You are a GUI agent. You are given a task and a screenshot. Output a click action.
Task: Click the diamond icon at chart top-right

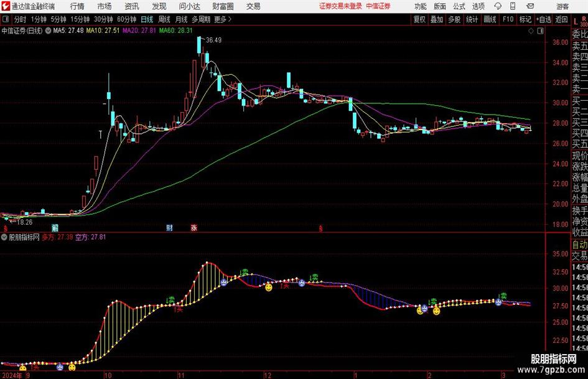point(531,30)
